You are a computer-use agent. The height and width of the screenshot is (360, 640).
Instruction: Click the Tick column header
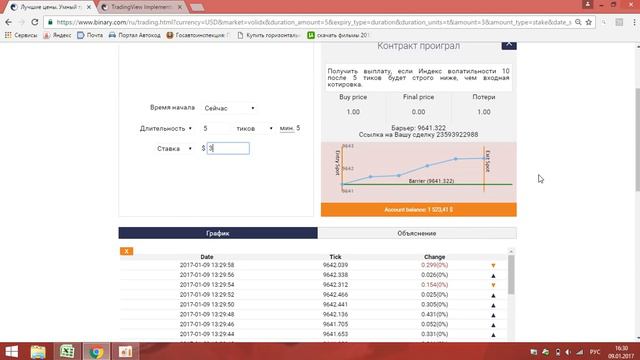(335, 257)
